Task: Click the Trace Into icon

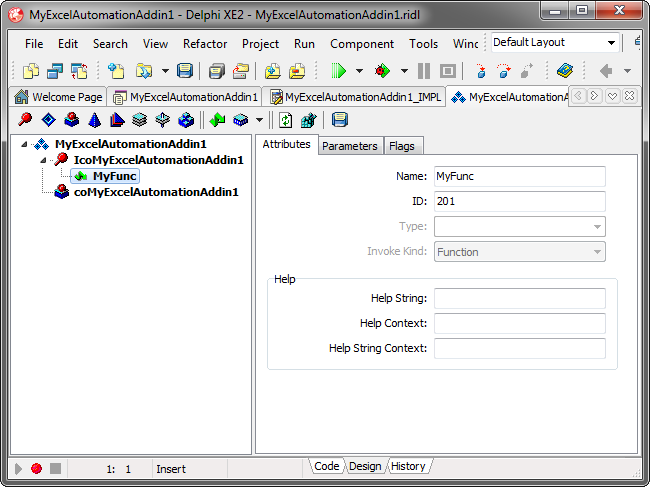Action: pos(481,71)
